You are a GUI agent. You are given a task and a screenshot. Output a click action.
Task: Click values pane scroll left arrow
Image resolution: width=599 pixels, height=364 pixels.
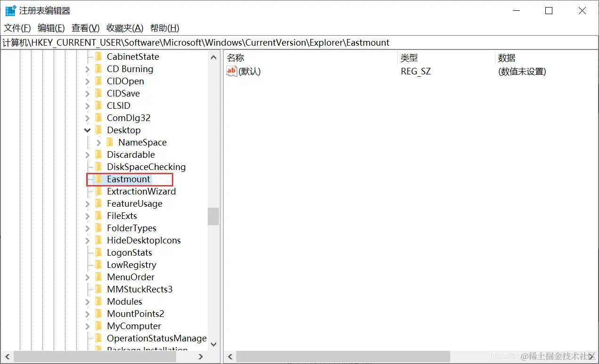click(230, 356)
